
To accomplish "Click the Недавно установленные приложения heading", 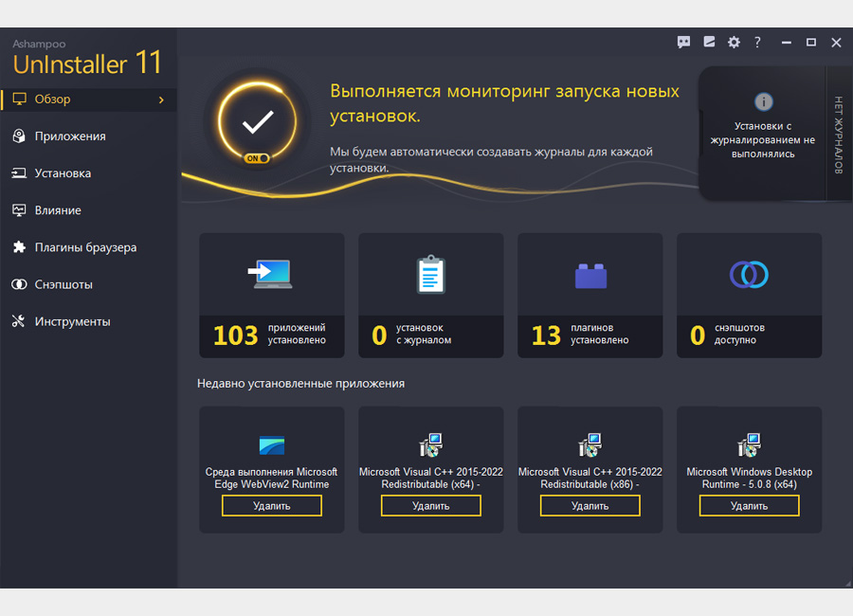I will (300, 383).
